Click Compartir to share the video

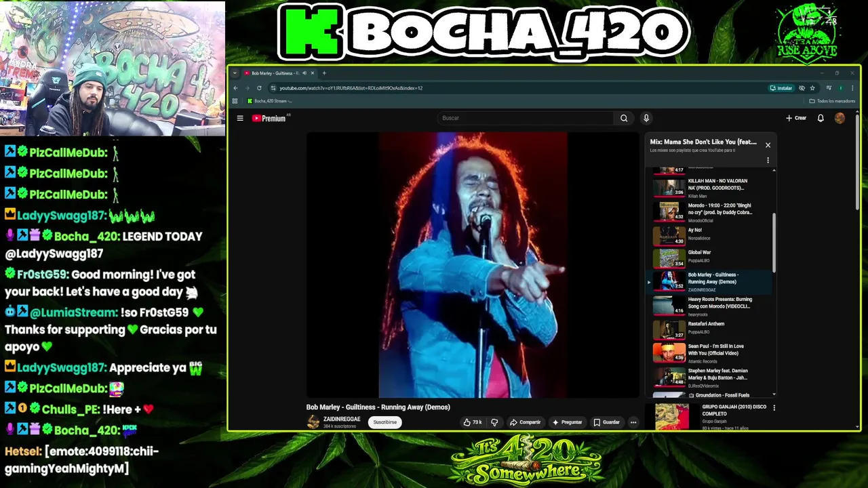pos(526,422)
